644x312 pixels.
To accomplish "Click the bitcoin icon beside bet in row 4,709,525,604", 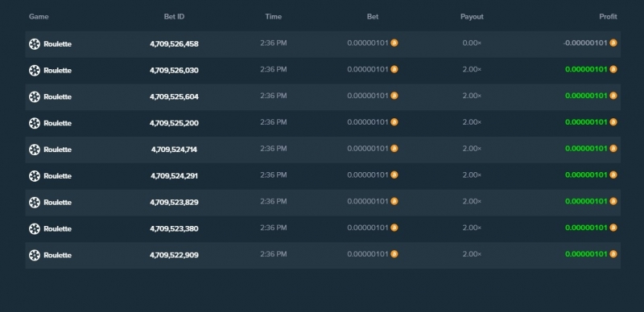I will point(394,96).
